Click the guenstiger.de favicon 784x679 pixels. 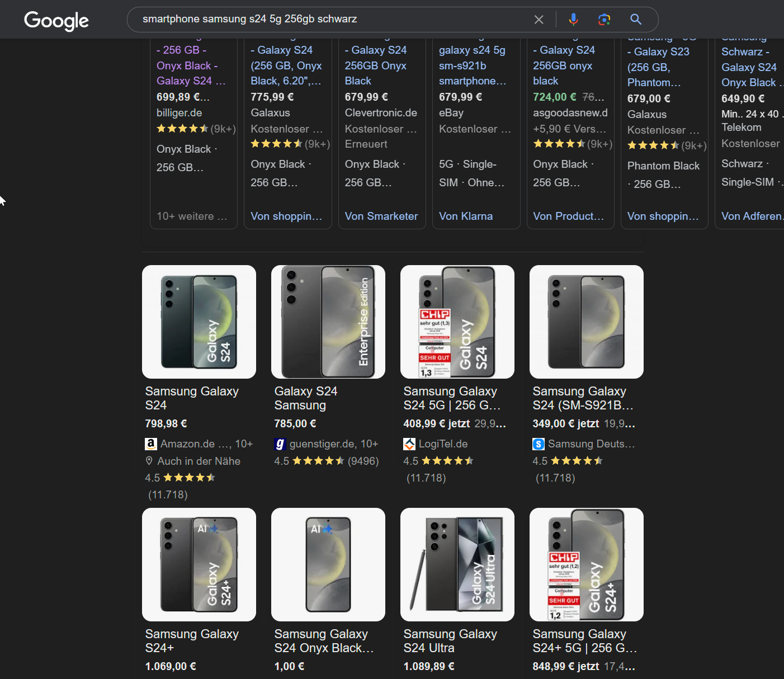(x=280, y=444)
